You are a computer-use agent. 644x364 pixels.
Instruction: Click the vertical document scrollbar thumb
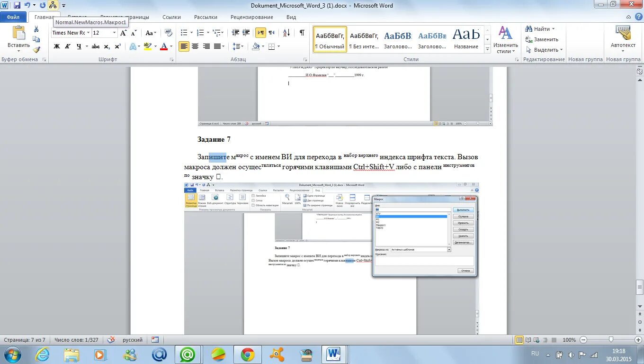[x=639, y=287]
